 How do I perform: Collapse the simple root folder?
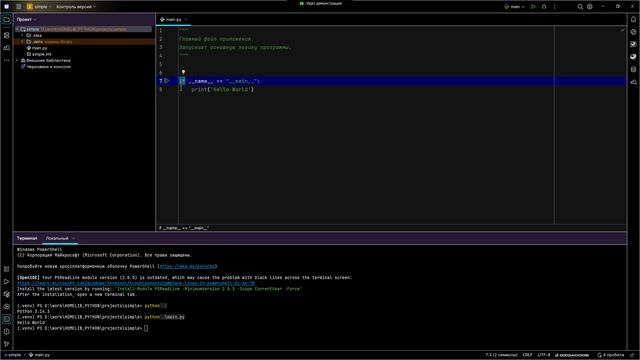click(17, 29)
